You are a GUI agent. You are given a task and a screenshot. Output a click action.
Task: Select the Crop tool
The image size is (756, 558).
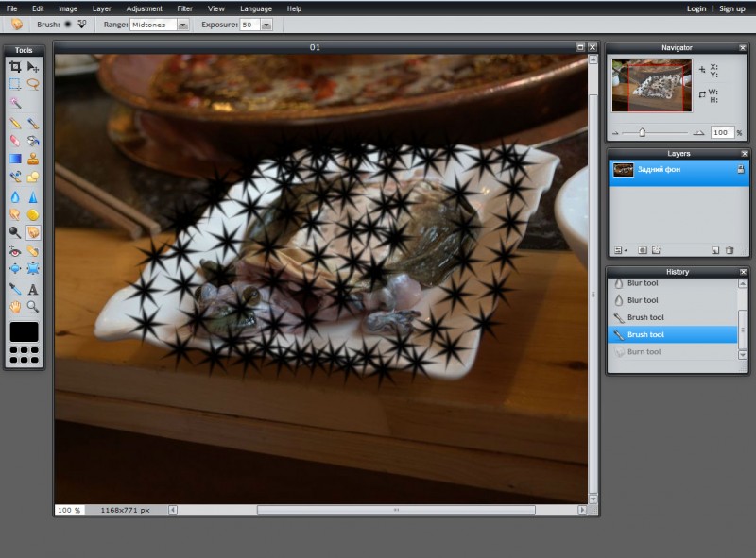coord(15,66)
